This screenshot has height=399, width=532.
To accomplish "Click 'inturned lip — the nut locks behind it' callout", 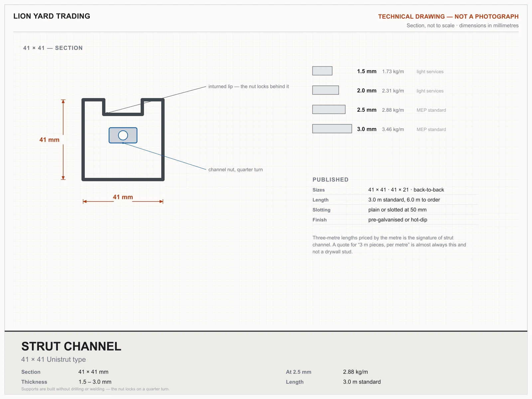I will pyautogui.click(x=249, y=86).
